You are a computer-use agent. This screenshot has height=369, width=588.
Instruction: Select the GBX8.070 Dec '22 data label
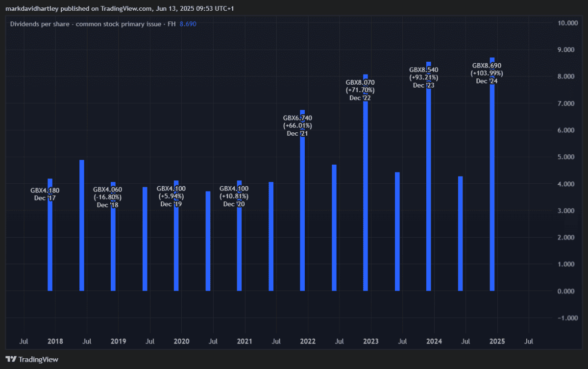pyautogui.click(x=360, y=90)
